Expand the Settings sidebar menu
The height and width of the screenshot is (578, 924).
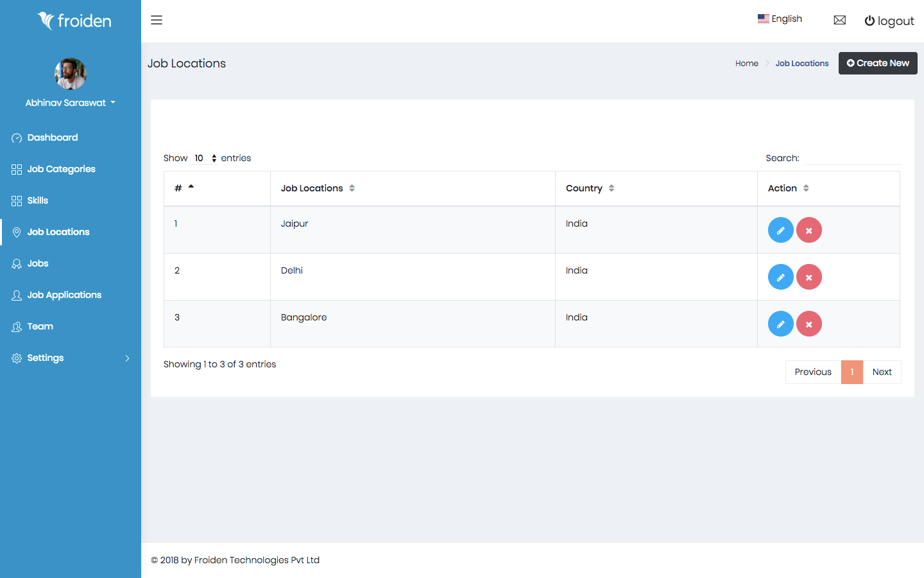point(71,358)
